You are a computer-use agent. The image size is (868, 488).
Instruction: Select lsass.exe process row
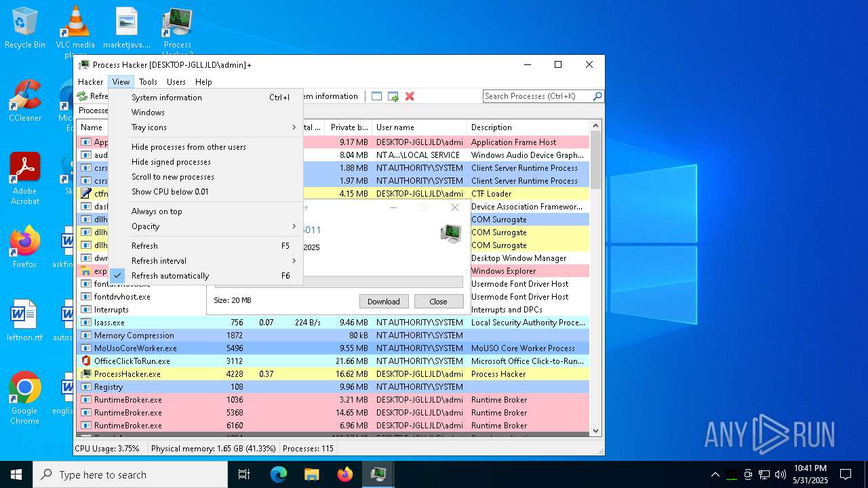coord(333,323)
